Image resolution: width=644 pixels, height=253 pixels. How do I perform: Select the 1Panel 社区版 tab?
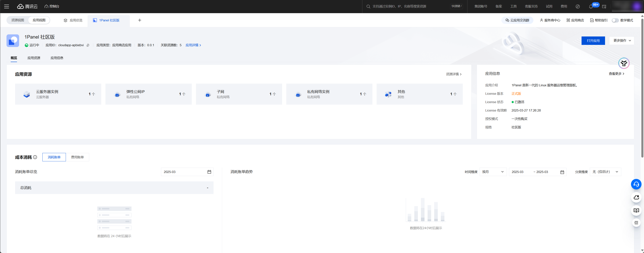108,20
